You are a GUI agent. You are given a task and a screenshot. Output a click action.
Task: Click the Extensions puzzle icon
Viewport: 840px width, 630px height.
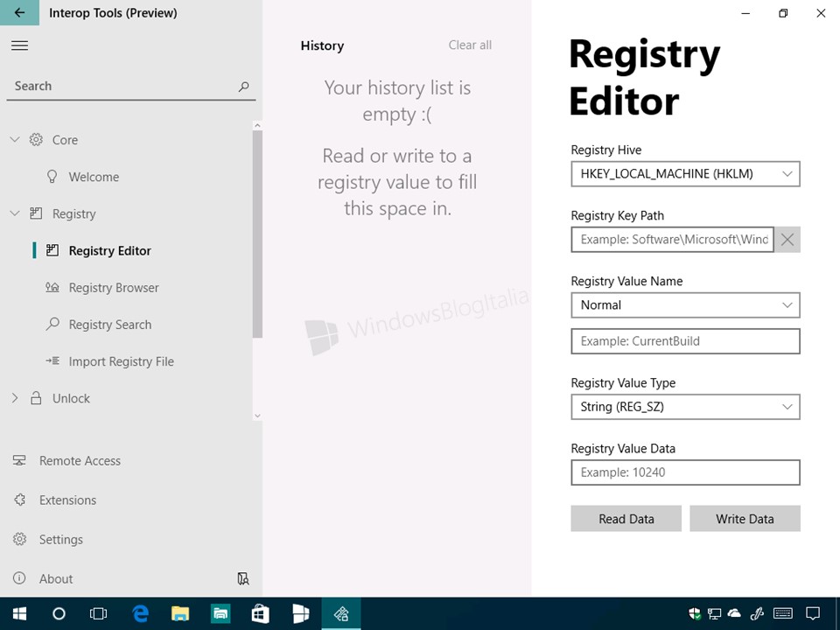[x=20, y=500]
